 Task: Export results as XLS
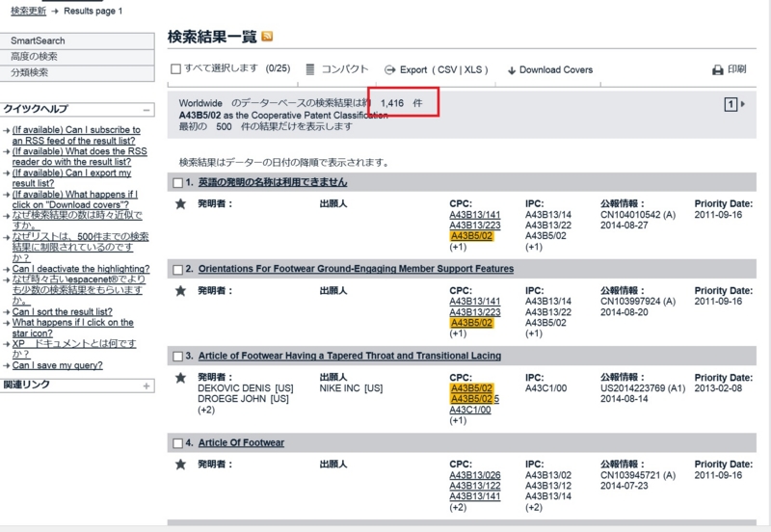pos(473,69)
